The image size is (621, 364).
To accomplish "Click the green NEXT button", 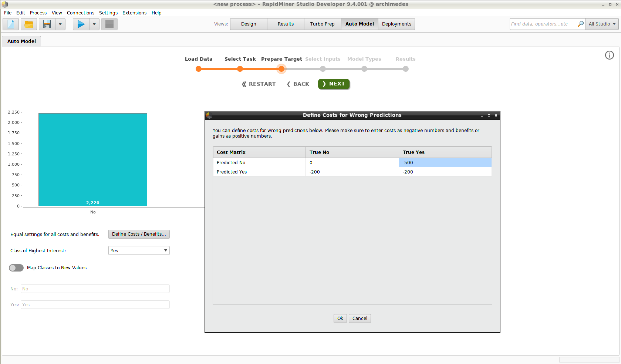I will pyautogui.click(x=334, y=84).
